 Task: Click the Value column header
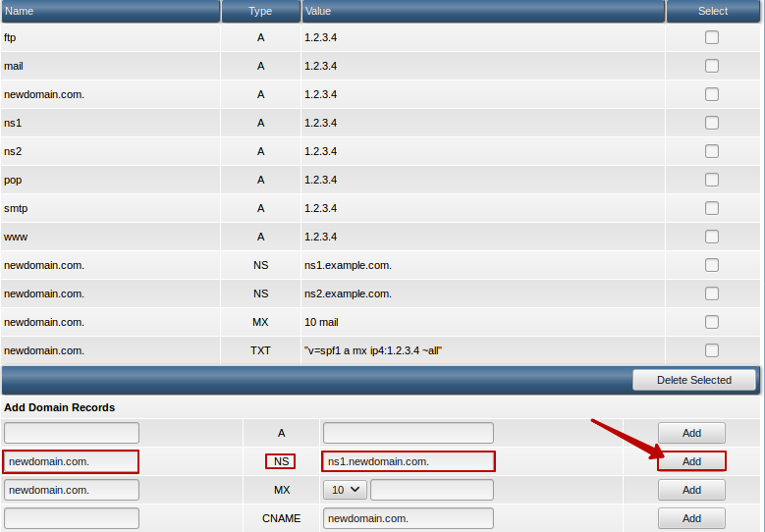point(481,11)
